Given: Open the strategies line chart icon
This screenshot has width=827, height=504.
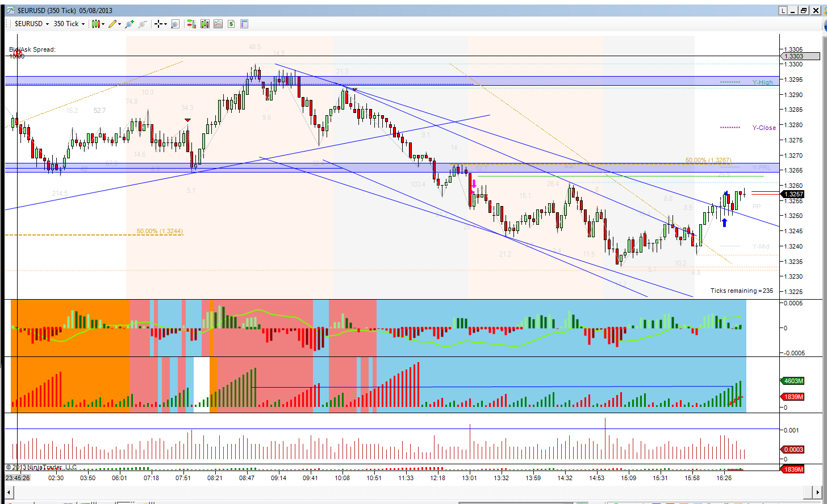Looking at the screenshot, I should 218,24.
